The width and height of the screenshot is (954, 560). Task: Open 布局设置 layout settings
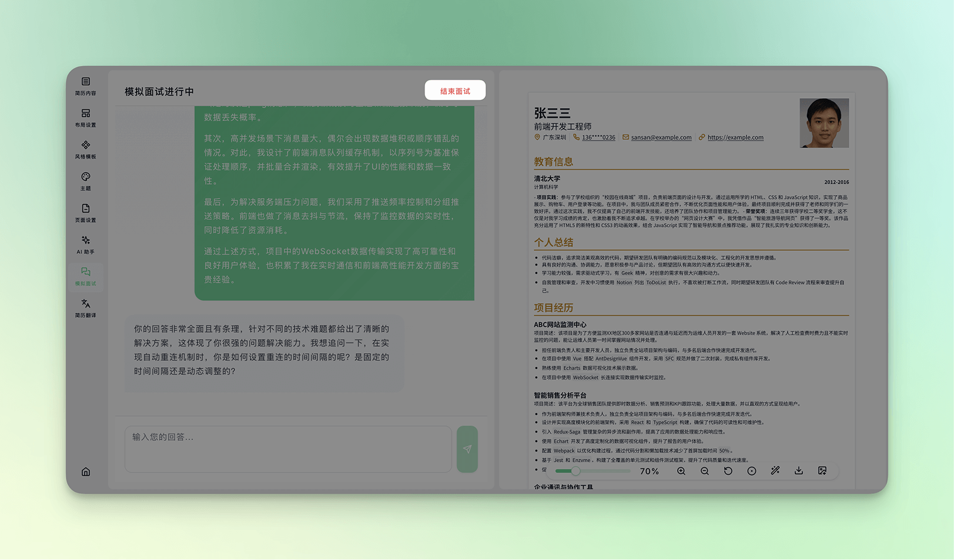[x=85, y=118]
